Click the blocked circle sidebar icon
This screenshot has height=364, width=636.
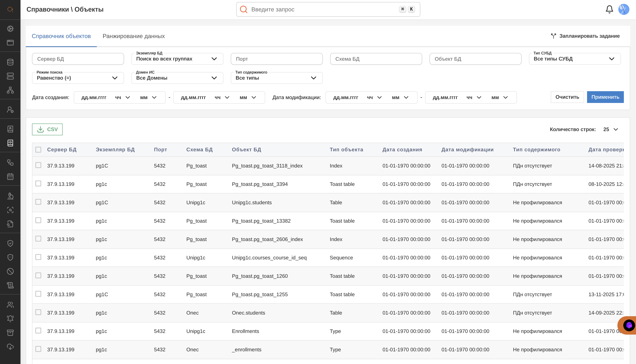(x=10, y=271)
